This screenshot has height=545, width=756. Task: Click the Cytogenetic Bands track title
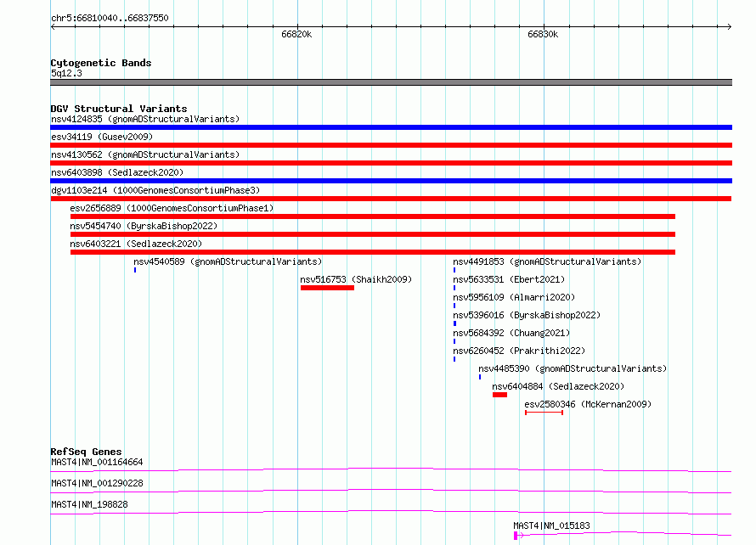pos(101,63)
